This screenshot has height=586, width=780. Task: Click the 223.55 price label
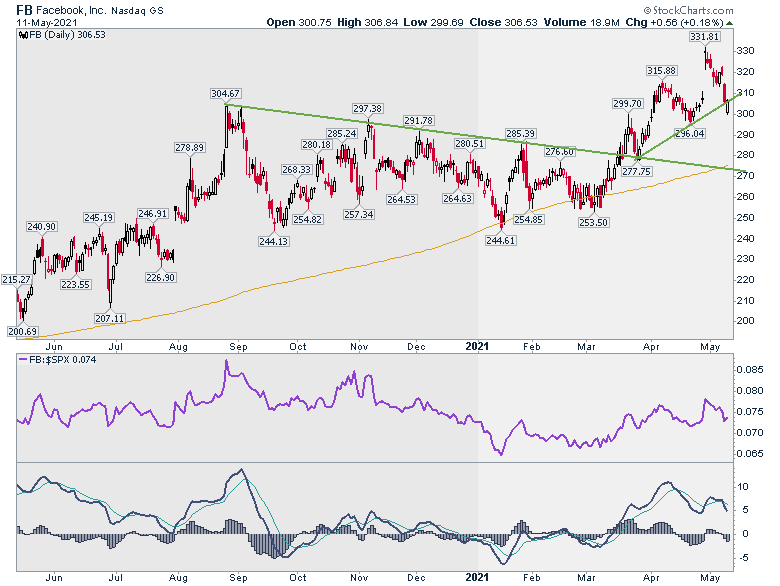76,285
